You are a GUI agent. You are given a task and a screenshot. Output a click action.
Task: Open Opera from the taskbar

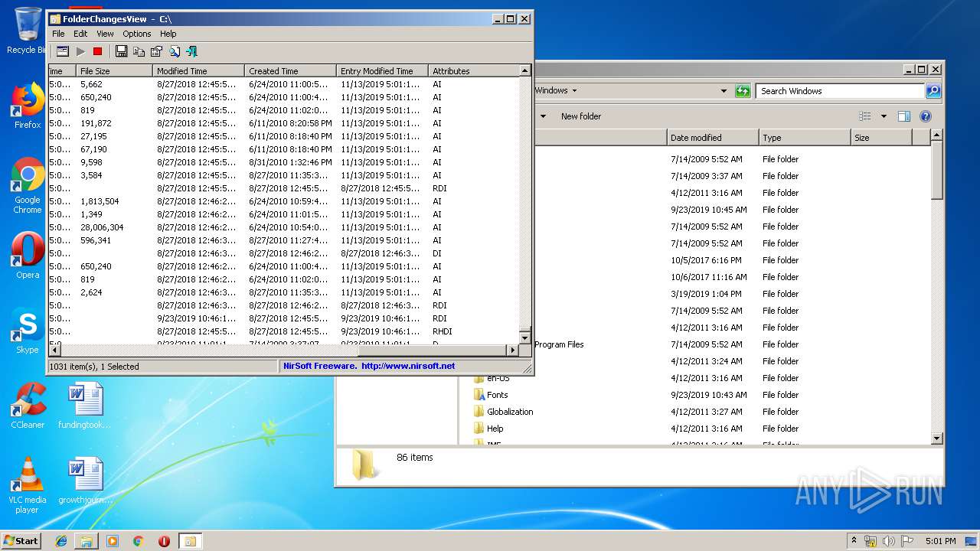click(x=164, y=541)
